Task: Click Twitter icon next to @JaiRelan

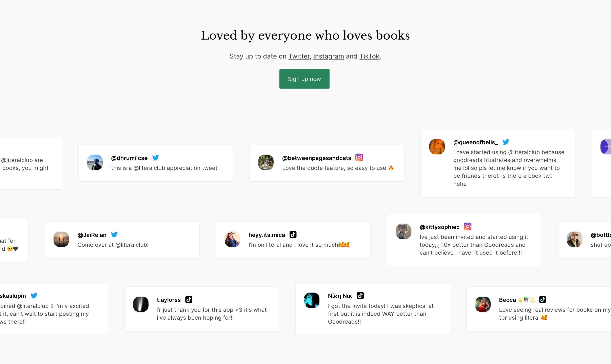Action: point(114,234)
